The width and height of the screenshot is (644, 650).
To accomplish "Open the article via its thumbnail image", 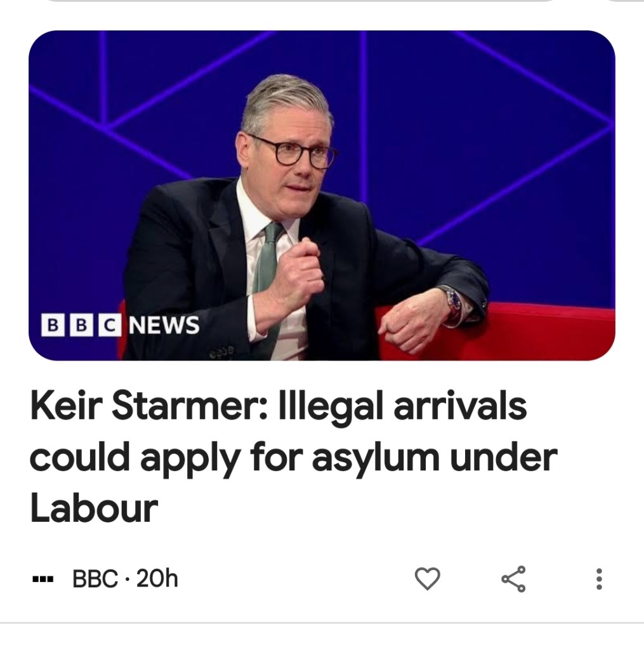I will coord(322,196).
